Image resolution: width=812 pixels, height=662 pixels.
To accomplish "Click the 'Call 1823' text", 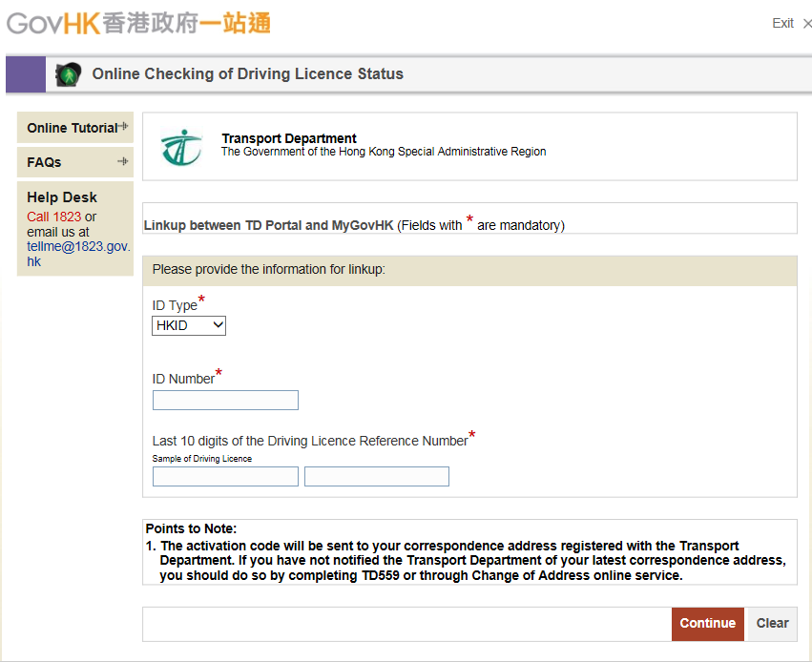I will 53,217.
